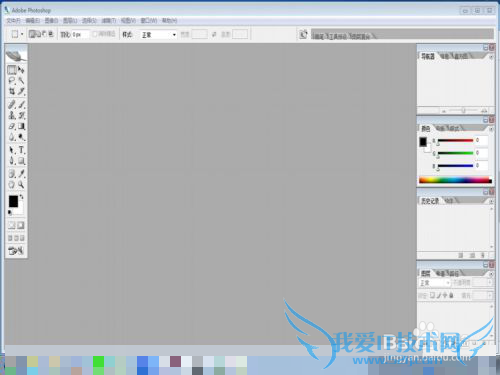Screen dimensions: 500x375
Task: Toggle lock image pixels brush icon
Action: [439, 295]
